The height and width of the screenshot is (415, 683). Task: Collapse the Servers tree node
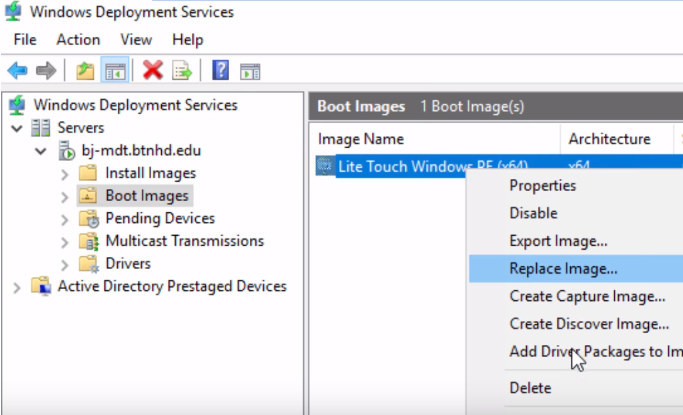pos(17,128)
